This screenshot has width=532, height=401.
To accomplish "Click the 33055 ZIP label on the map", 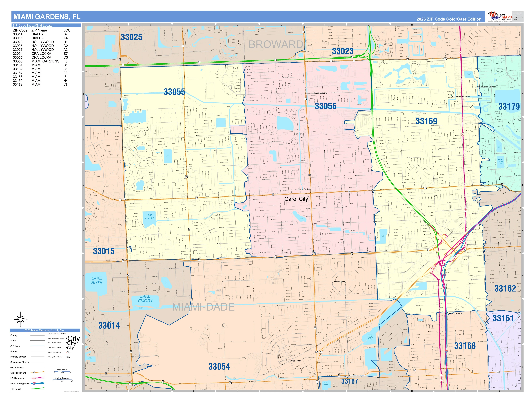I will tap(174, 92).
